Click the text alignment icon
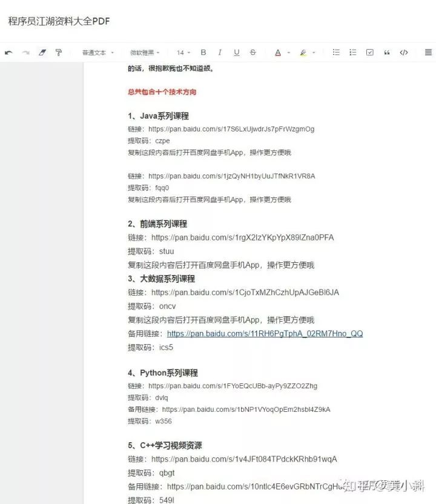 [x=428, y=52]
